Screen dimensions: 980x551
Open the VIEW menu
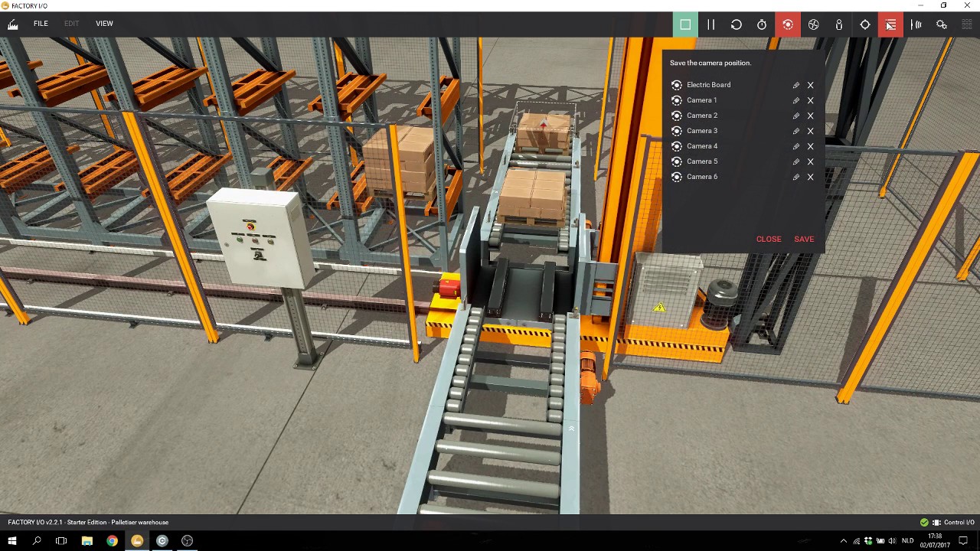(104, 24)
